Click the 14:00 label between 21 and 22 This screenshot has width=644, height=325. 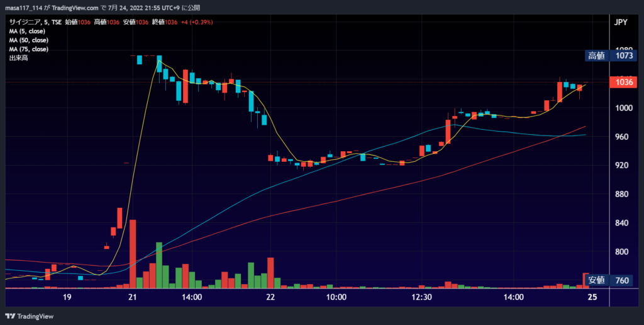pyautogui.click(x=192, y=298)
